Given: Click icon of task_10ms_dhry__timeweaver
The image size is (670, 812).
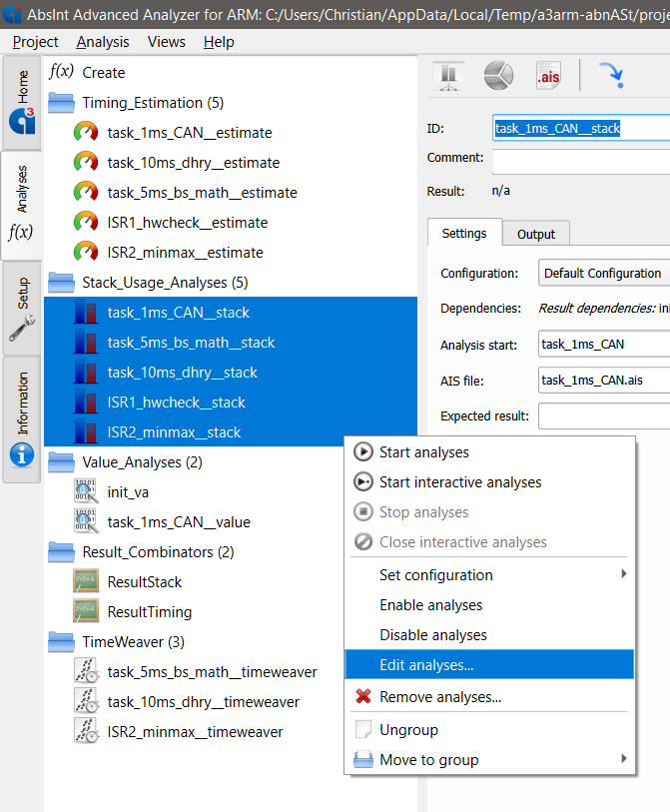Looking at the screenshot, I should [86, 702].
